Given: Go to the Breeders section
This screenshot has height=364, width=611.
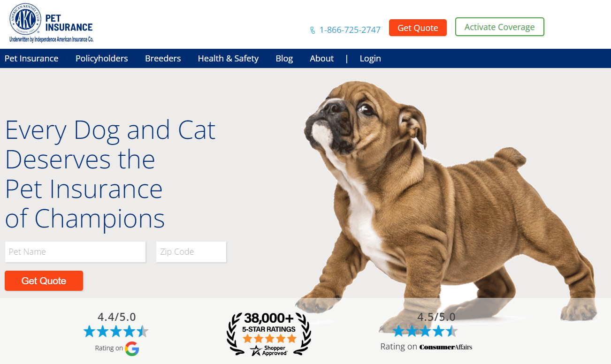Looking at the screenshot, I should point(163,59).
